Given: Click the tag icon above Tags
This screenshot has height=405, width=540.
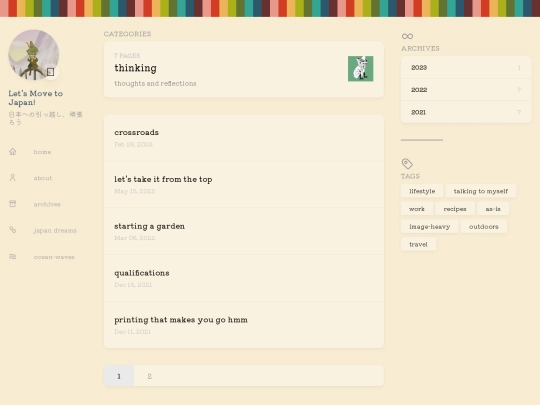Looking at the screenshot, I should 407,164.
